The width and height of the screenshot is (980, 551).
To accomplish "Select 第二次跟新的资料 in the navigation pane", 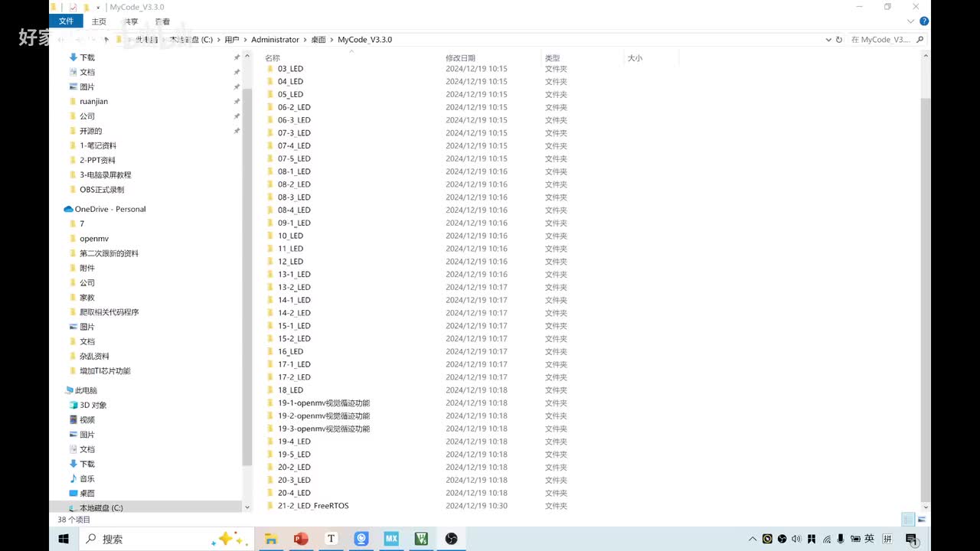I will [x=109, y=253].
